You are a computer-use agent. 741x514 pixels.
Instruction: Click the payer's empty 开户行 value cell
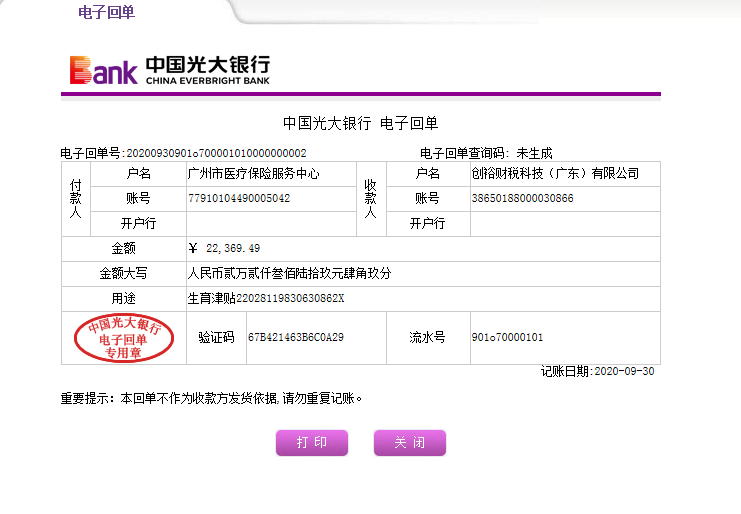tap(271, 223)
